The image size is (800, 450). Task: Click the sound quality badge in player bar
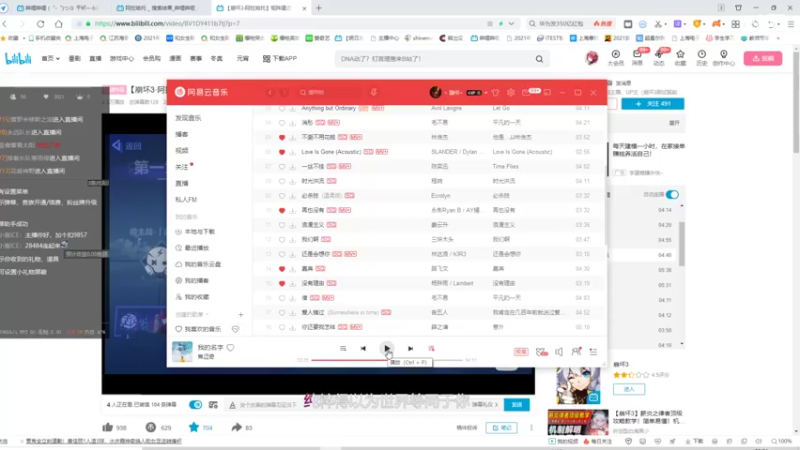click(x=521, y=352)
